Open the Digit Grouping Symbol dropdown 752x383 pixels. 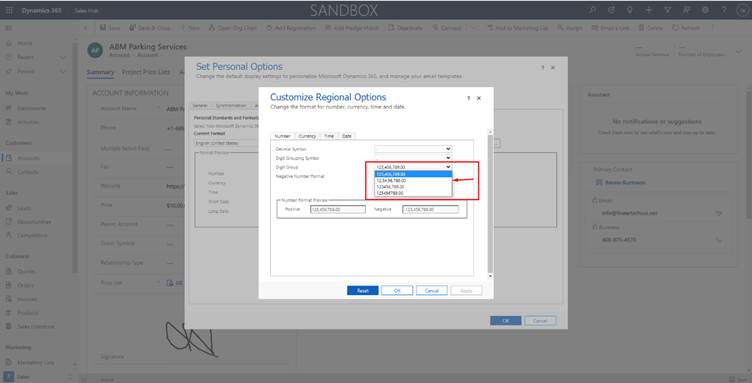coord(413,158)
